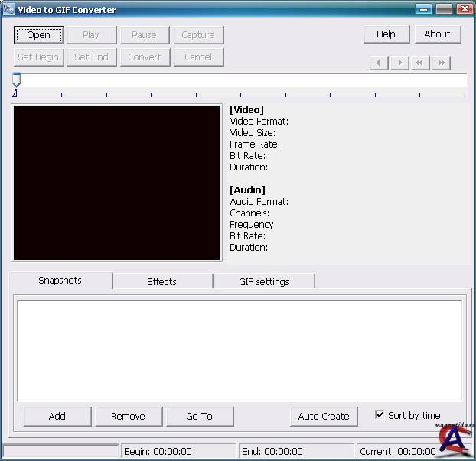The width and height of the screenshot is (476, 461).
Task: Capture the current frame
Action: (x=198, y=35)
